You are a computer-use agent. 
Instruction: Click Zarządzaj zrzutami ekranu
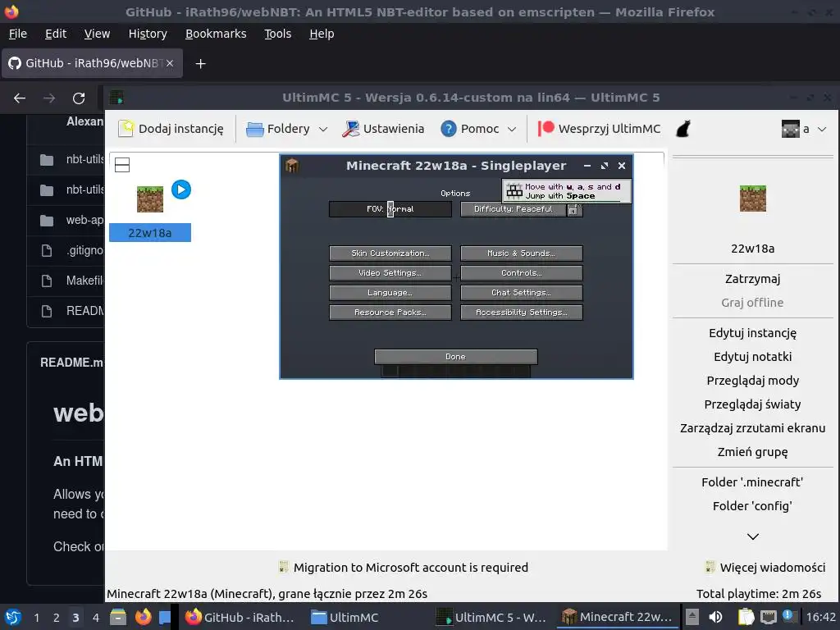[x=753, y=428]
